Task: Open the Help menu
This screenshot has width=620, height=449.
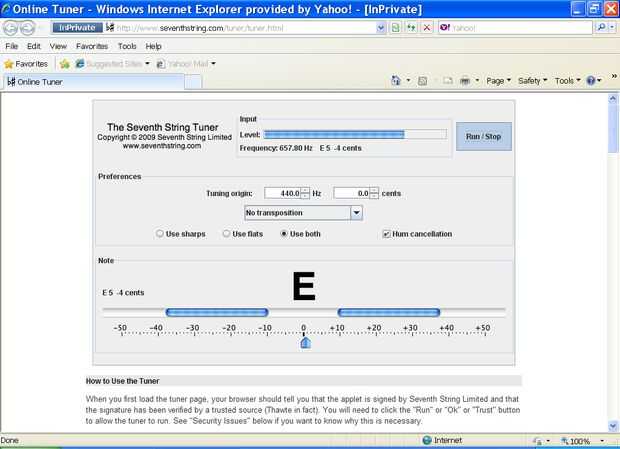Action: point(153,46)
